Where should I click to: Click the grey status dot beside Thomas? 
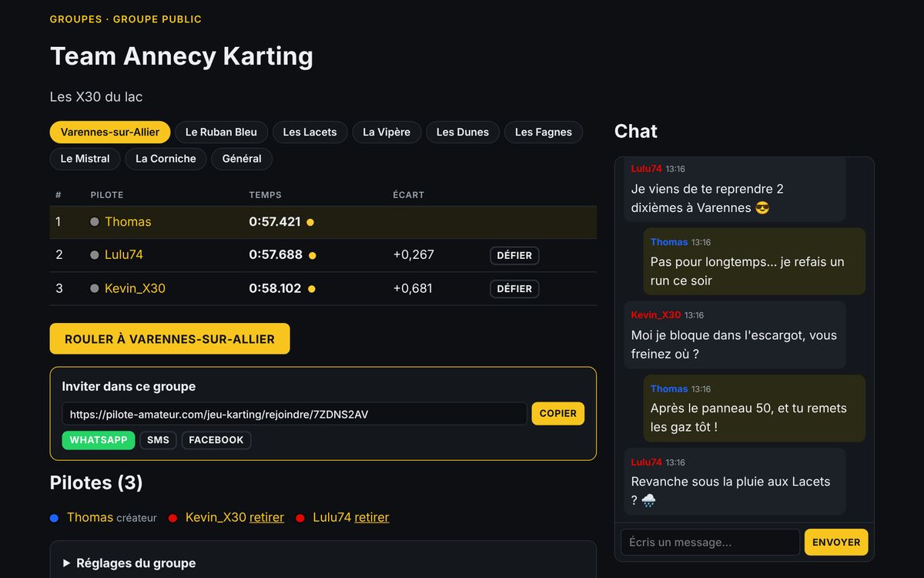click(95, 222)
